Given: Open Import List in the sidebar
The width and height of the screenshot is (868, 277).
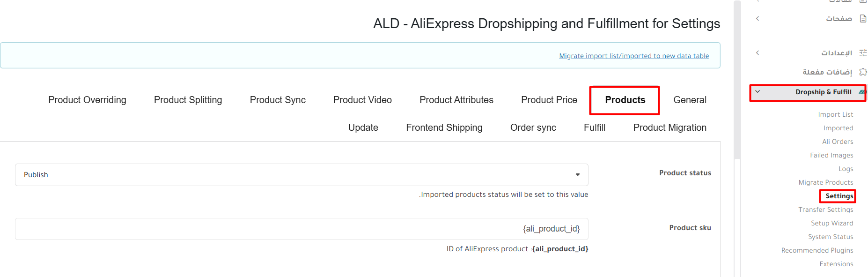Looking at the screenshot, I should 835,114.
